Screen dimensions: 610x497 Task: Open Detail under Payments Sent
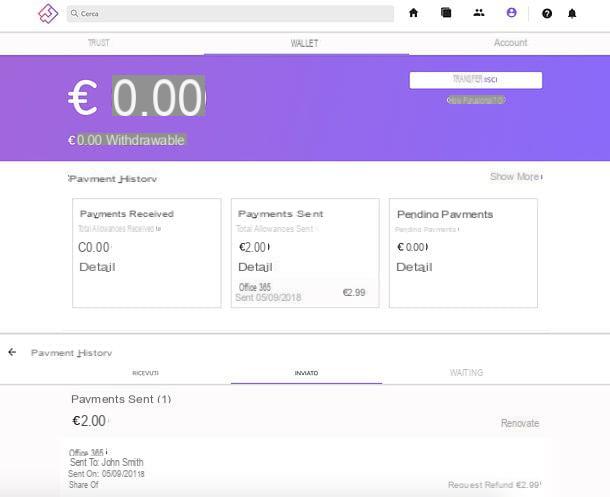(256, 267)
